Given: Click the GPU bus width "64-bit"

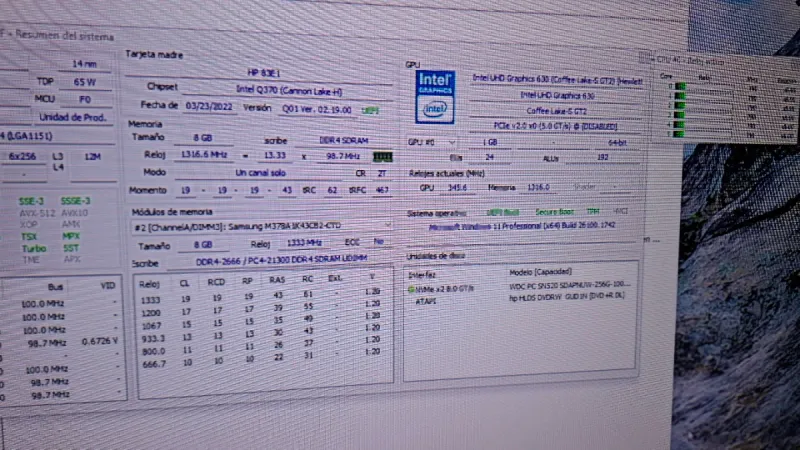Looking at the screenshot, I should [x=617, y=143].
